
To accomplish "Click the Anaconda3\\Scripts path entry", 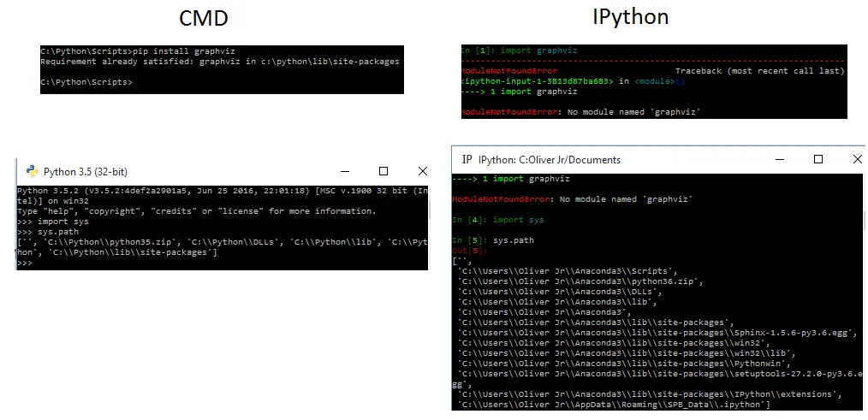I will click(x=568, y=271).
